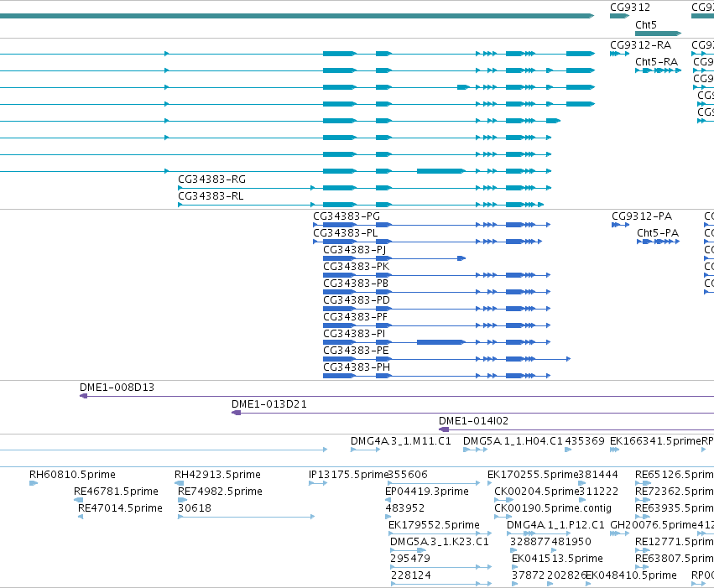This screenshot has width=714, height=588.
Task: Select the CG34383-RG transcript label
Action: click(x=211, y=180)
